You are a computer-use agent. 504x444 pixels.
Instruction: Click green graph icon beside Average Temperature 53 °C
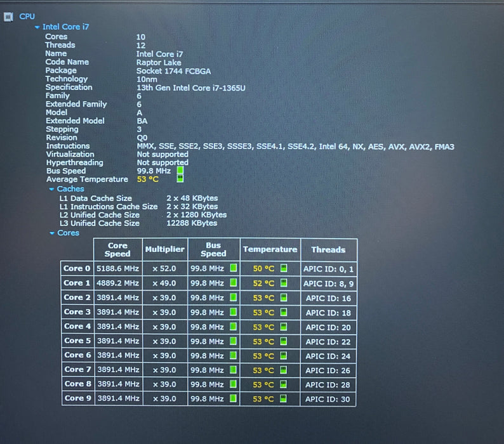[x=180, y=179]
